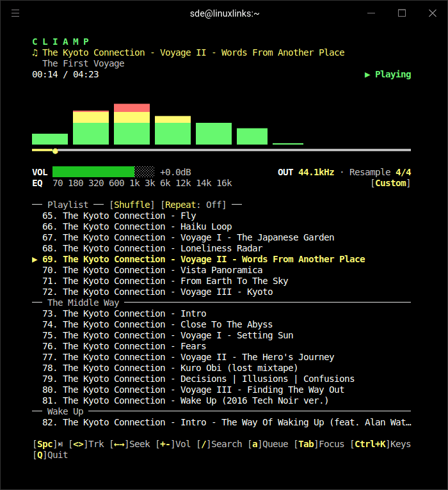The image size is (448, 490).
Task: Click The Middle Way album header
Action: 83,303
